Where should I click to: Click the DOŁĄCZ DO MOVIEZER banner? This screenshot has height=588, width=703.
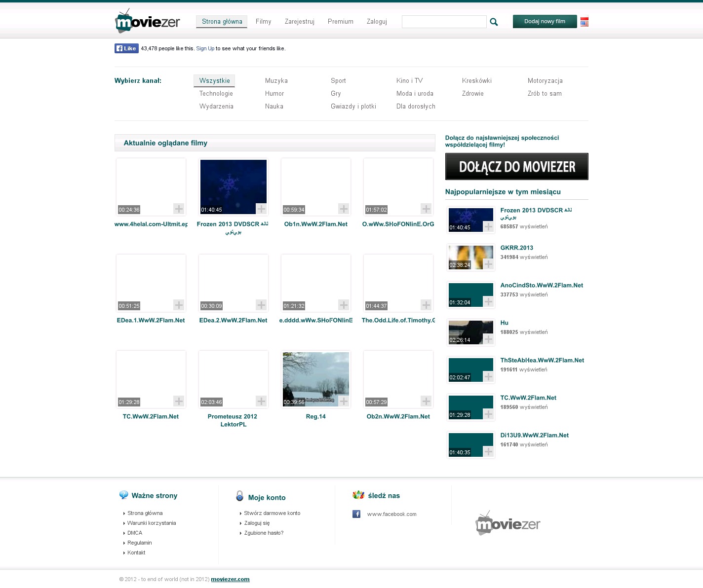516,167
